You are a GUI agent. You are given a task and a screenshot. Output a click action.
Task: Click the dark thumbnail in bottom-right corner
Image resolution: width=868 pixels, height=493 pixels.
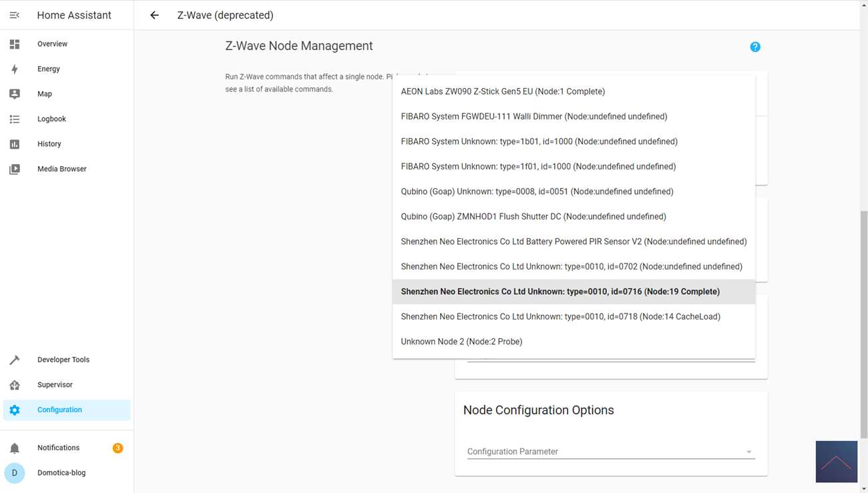(x=836, y=461)
